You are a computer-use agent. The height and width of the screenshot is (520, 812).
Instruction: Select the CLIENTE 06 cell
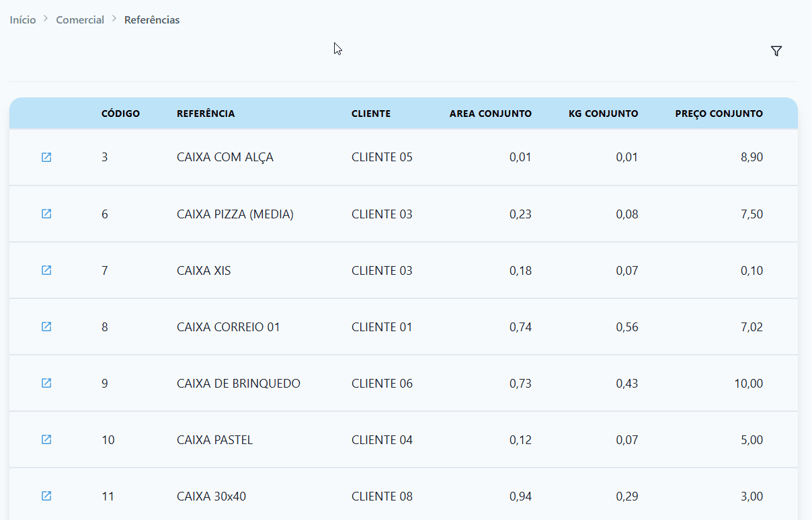pos(382,384)
